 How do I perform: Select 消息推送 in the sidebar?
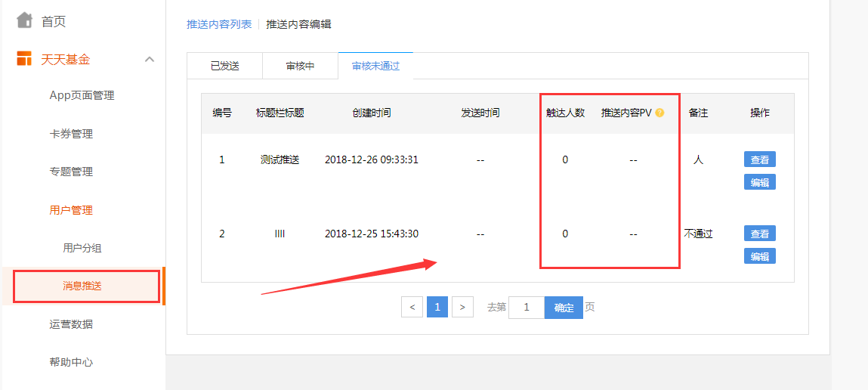(82, 286)
